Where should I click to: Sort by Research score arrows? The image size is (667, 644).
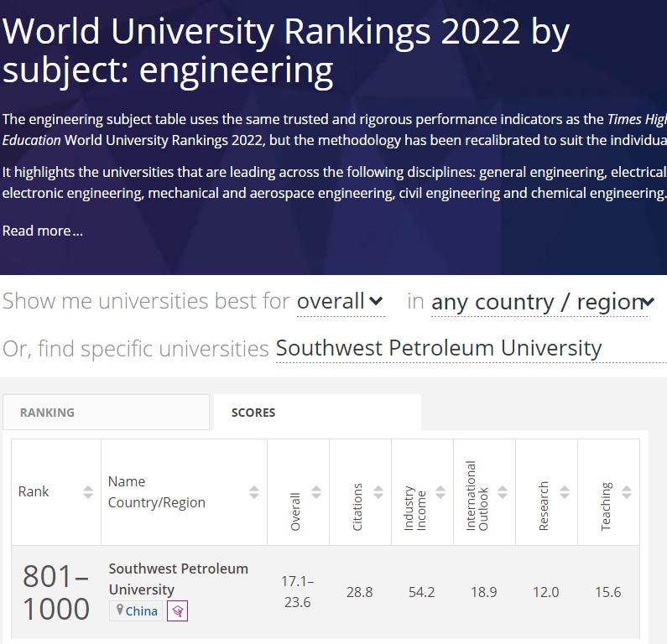565,492
